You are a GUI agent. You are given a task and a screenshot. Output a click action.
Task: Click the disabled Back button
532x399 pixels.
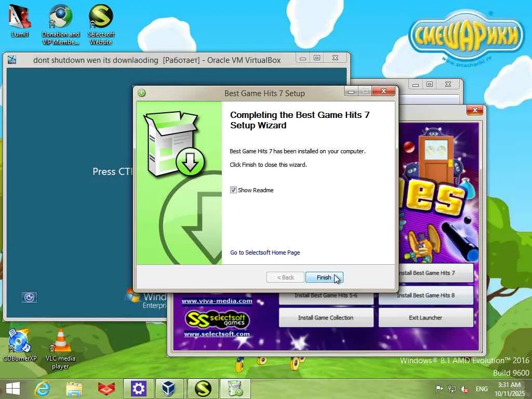(285, 277)
